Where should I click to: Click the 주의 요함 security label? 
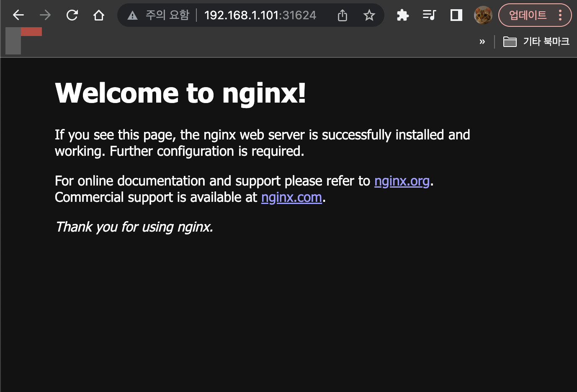click(x=167, y=15)
